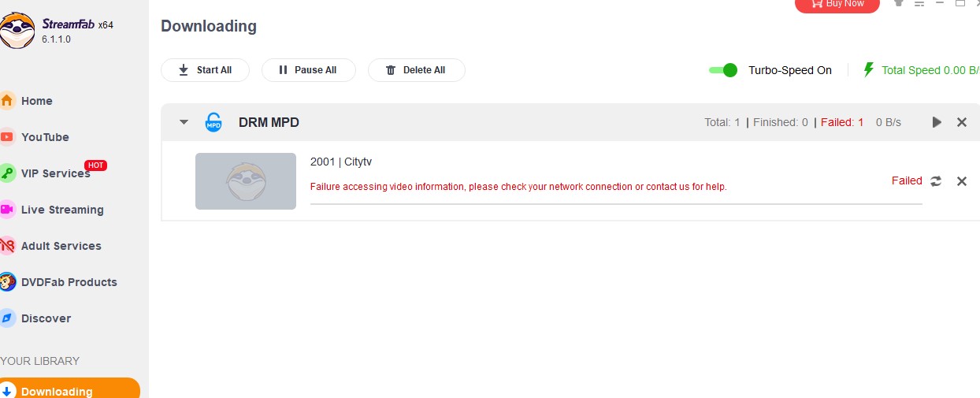Screen dimensions: 980x398
Task: Open DVDFab Products page
Action: coord(69,282)
